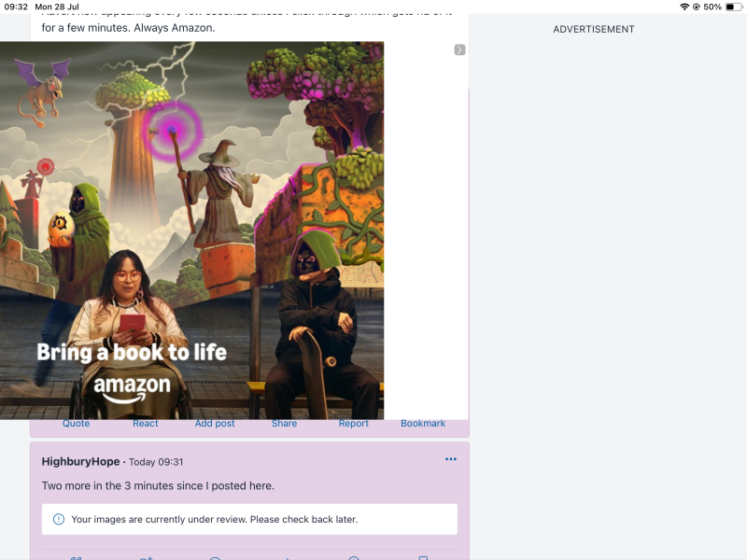Click the Quote link below the advertisement
The image size is (747, 560).
(76, 423)
